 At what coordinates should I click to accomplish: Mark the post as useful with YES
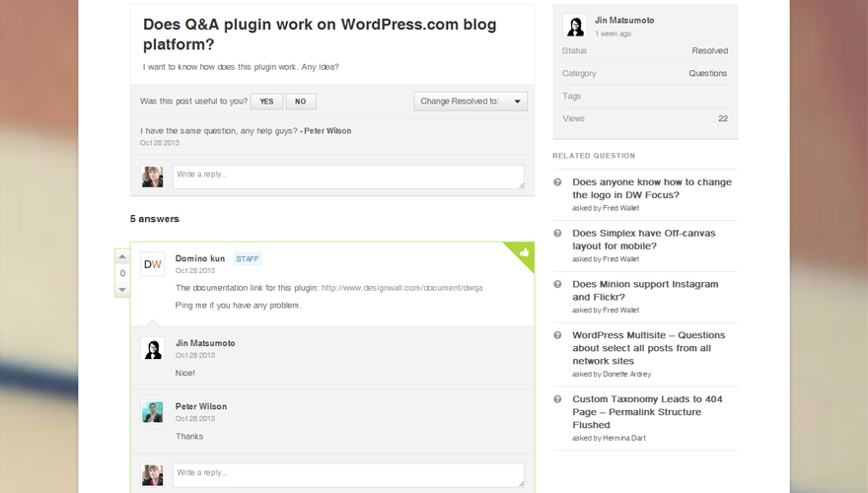point(266,102)
